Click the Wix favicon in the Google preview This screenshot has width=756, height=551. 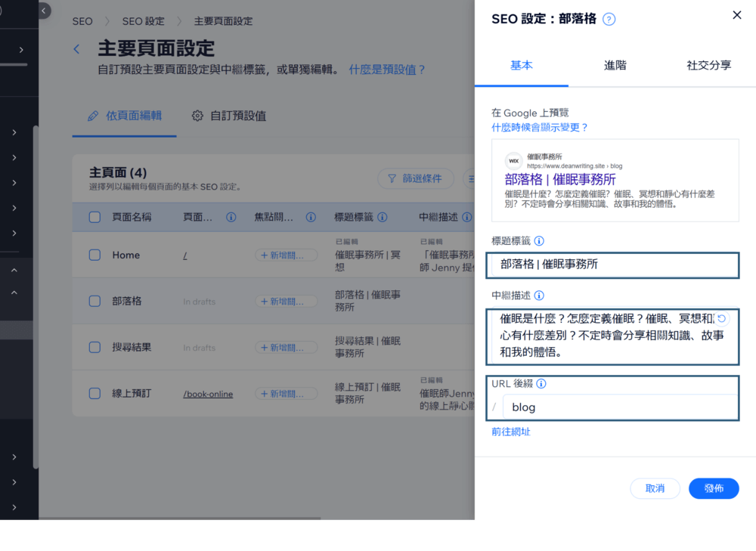click(x=513, y=161)
